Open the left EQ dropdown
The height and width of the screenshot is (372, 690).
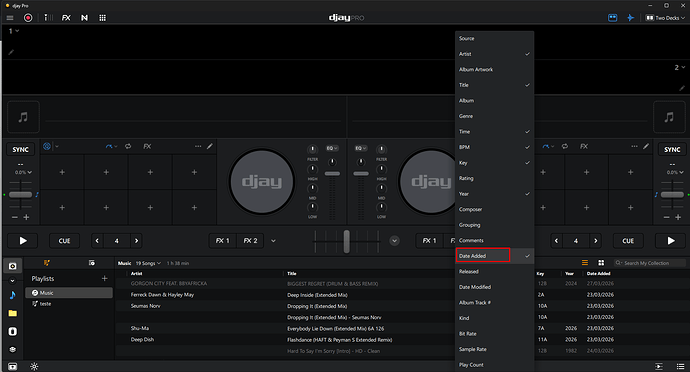pos(332,148)
